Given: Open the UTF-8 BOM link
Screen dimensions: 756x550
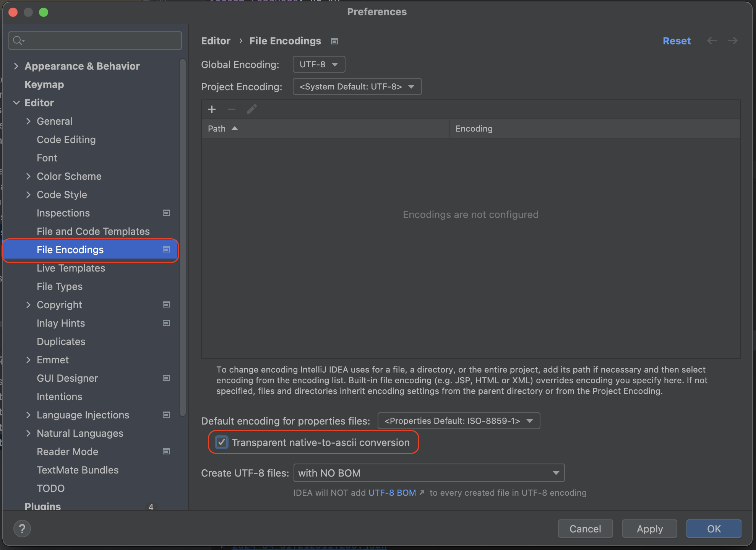Looking at the screenshot, I should click(x=392, y=493).
